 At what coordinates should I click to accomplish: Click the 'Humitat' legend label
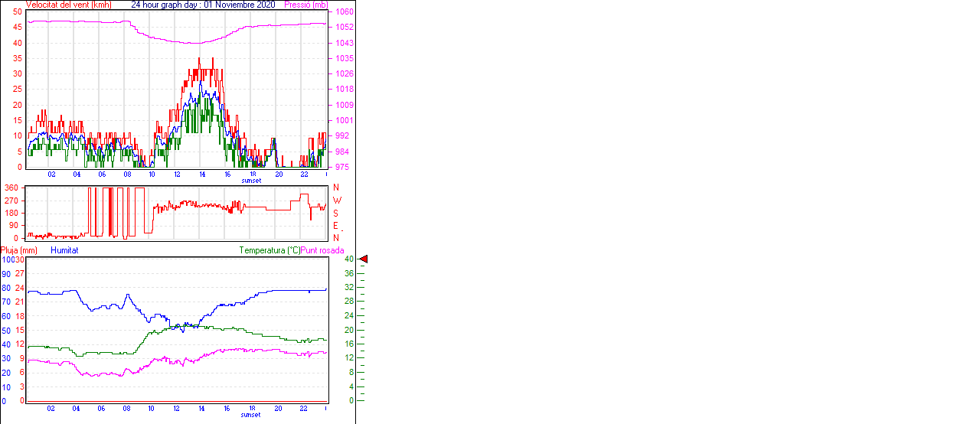pyautogui.click(x=64, y=250)
